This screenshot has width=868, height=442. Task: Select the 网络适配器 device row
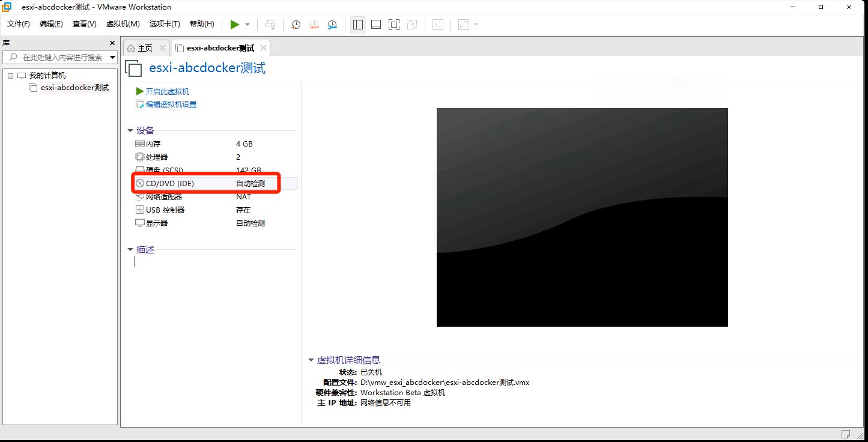(x=216, y=197)
